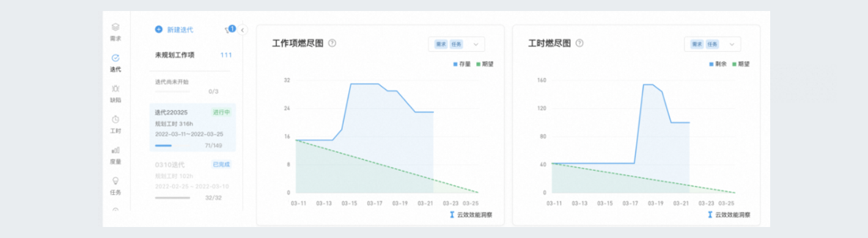Click the 新建迭代 button
868x238 pixels.
(174, 29)
